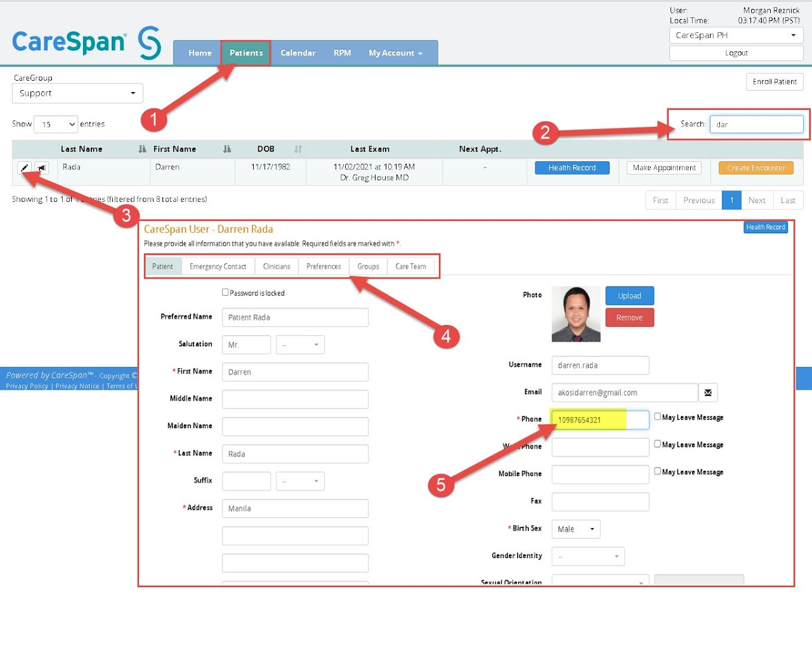Click the Preferred Name field
This screenshot has height=650, width=812.
point(295,317)
